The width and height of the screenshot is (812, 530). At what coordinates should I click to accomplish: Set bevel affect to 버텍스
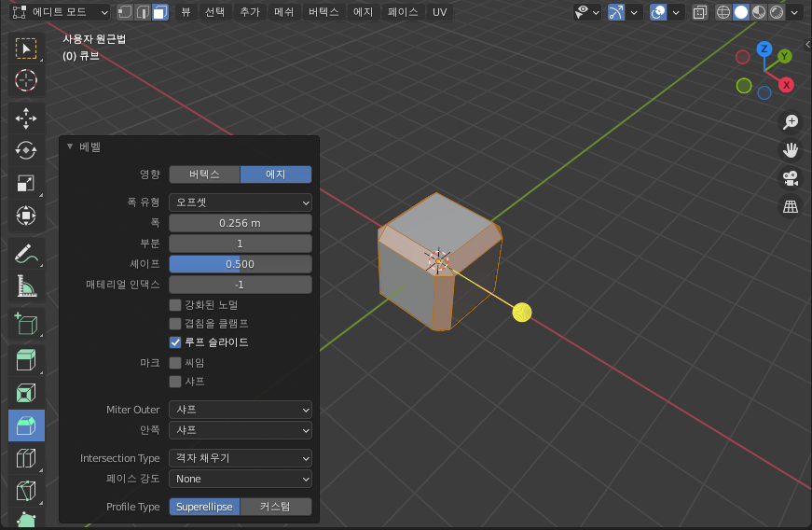(x=204, y=174)
